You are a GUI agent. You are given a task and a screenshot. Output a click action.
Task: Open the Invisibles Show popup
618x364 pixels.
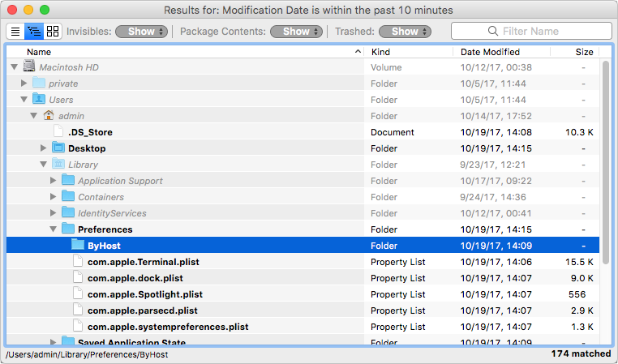[x=141, y=32]
